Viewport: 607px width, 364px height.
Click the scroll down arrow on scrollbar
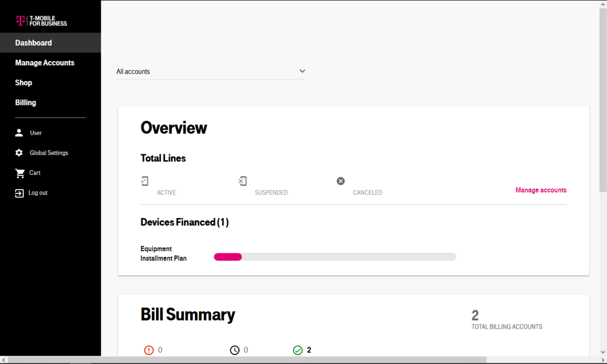[x=602, y=352]
